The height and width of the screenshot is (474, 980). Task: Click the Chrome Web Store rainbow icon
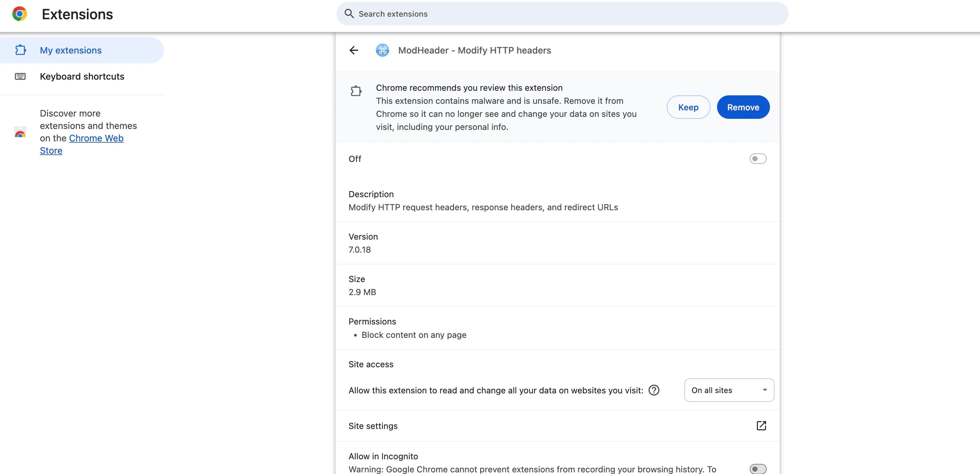coord(20,132)
